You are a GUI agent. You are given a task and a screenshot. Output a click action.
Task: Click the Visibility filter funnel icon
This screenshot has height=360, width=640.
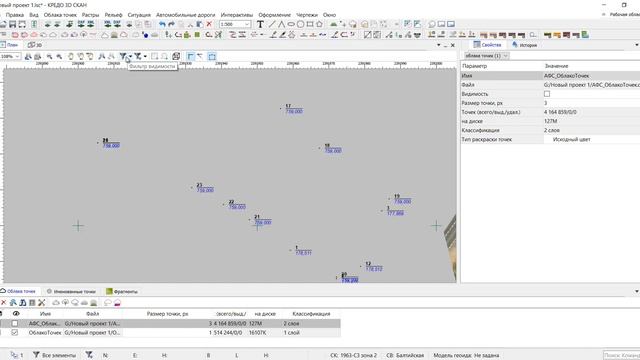pos(123,56)
